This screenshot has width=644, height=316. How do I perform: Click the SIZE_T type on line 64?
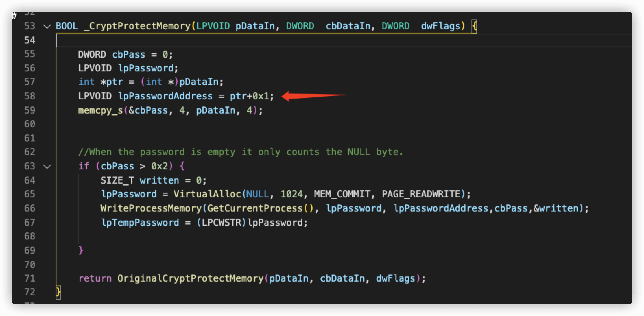(117, 180)
